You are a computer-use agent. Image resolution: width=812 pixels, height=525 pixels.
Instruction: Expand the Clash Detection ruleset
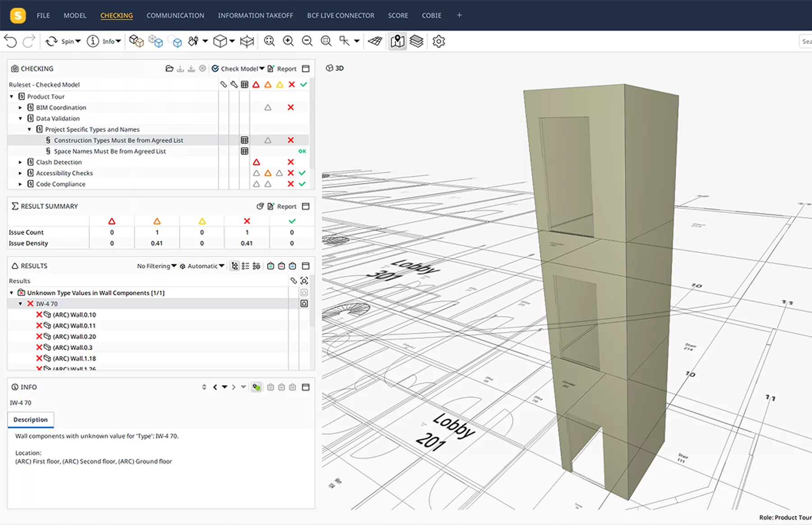coord(20,162)
